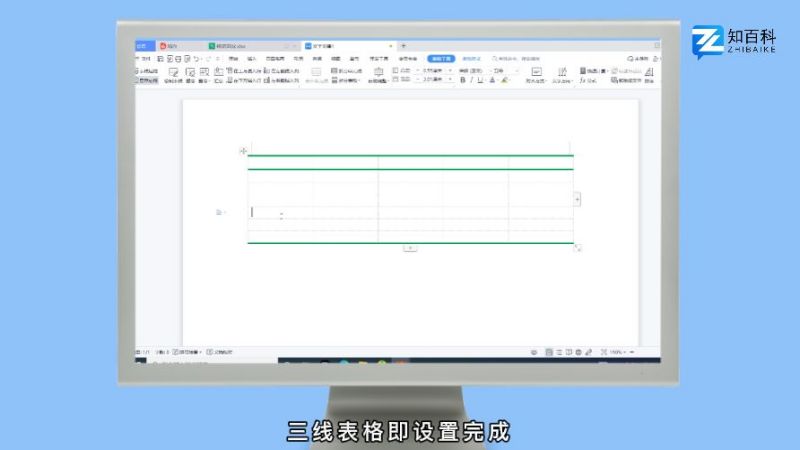Image resolution: width=800 pixels, height=450 pixels.
Task: Open the Start menu tab
Action: point(233,59)
